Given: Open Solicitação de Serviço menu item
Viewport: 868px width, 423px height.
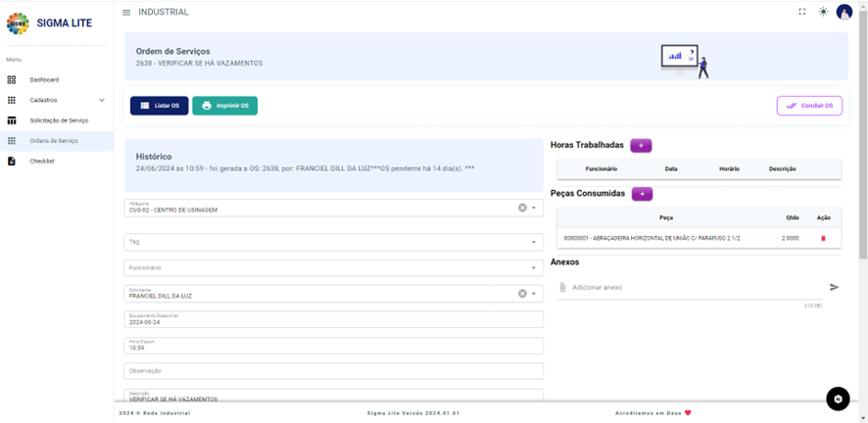Looking at the screenshot, I should pyautogui.click(x=59, y=120).
